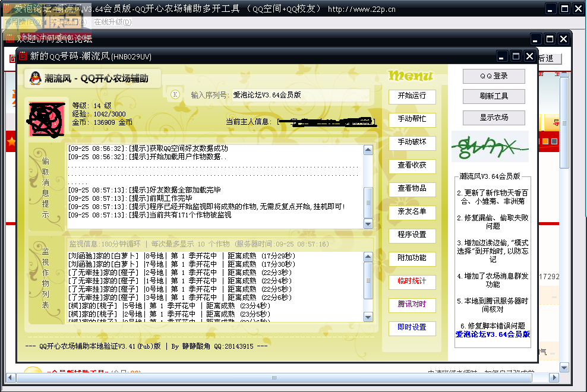Open the 亲友名单 list
Viewport: 587px width, 392px height.
[412, 212]
